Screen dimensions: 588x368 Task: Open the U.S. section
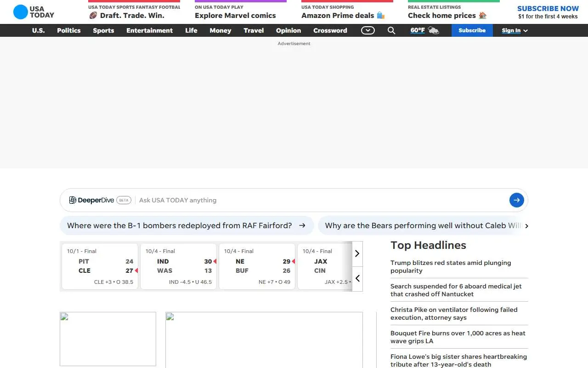(38, 30)
